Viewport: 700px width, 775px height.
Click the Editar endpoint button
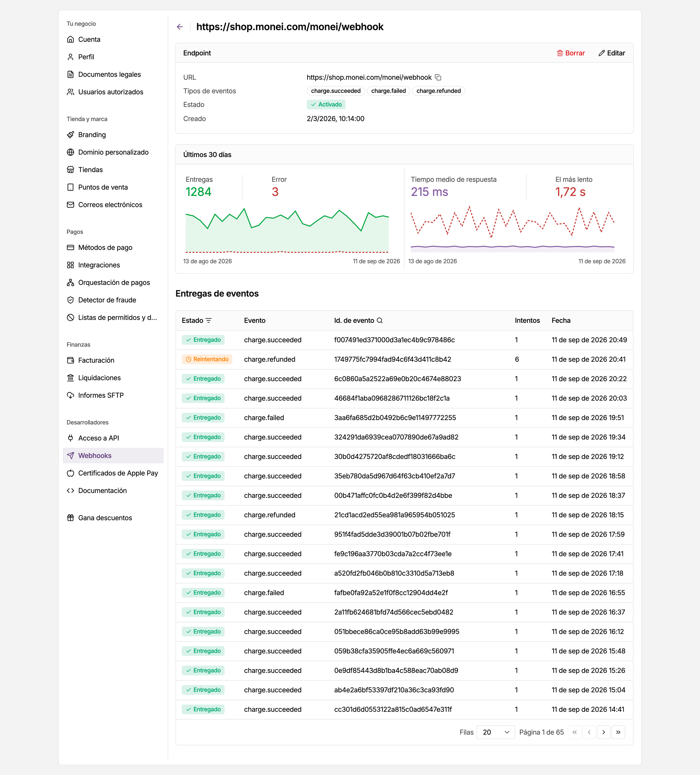(612, 53)
